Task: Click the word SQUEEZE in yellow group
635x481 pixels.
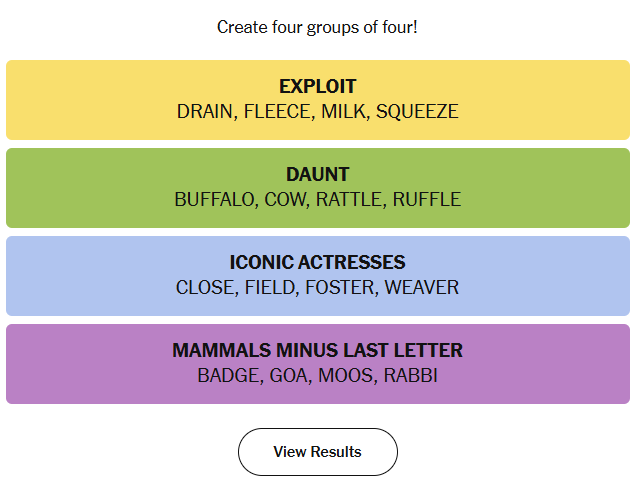Action: pyautogui.click(x=417, y=112)
